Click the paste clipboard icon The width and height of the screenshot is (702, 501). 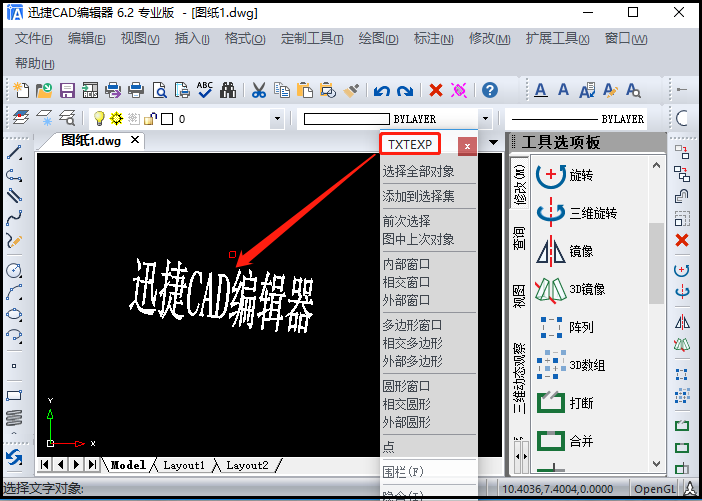(305, 90)
